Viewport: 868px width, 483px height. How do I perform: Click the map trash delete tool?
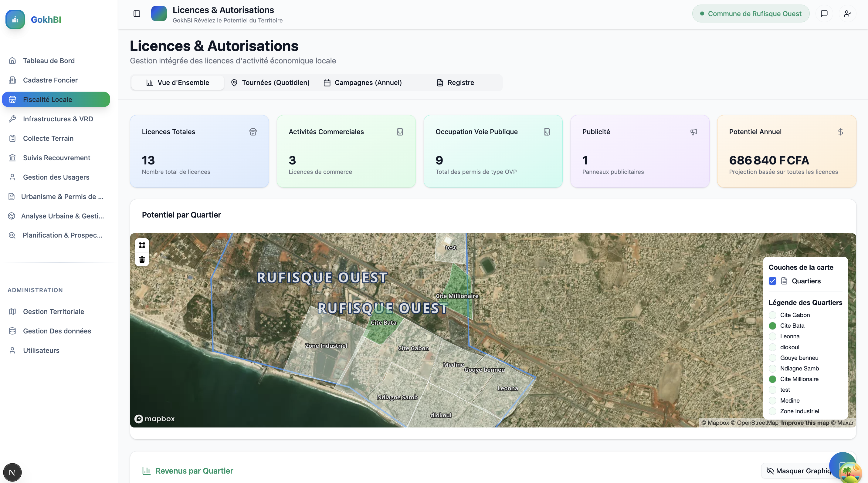pyautogui.click(x=142, y=259)
